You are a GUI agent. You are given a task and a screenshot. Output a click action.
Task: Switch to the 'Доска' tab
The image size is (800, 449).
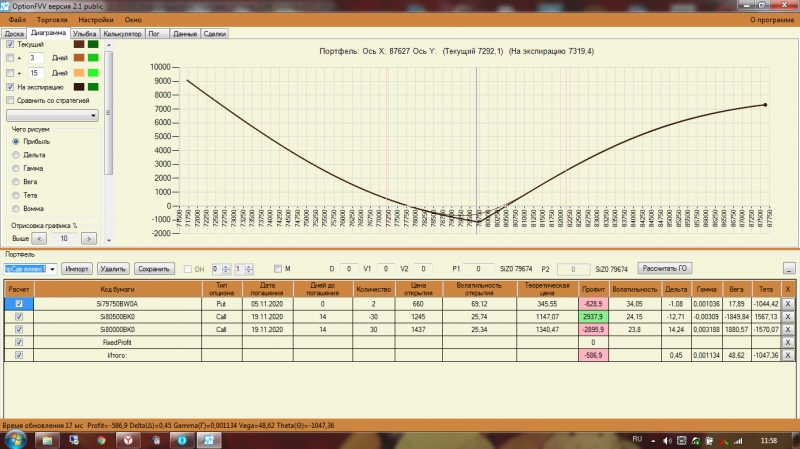[x=14, y=34]
